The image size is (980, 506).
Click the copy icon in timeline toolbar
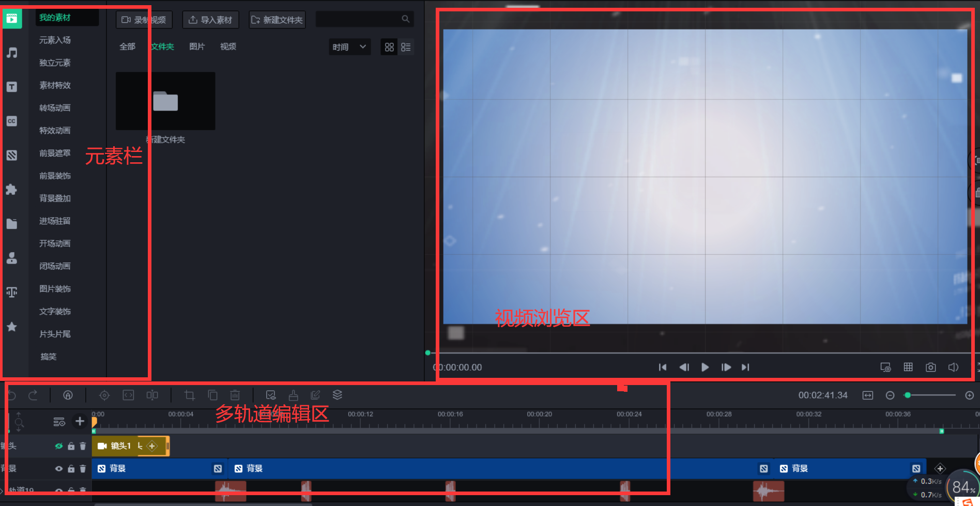(x=212, y=395)
